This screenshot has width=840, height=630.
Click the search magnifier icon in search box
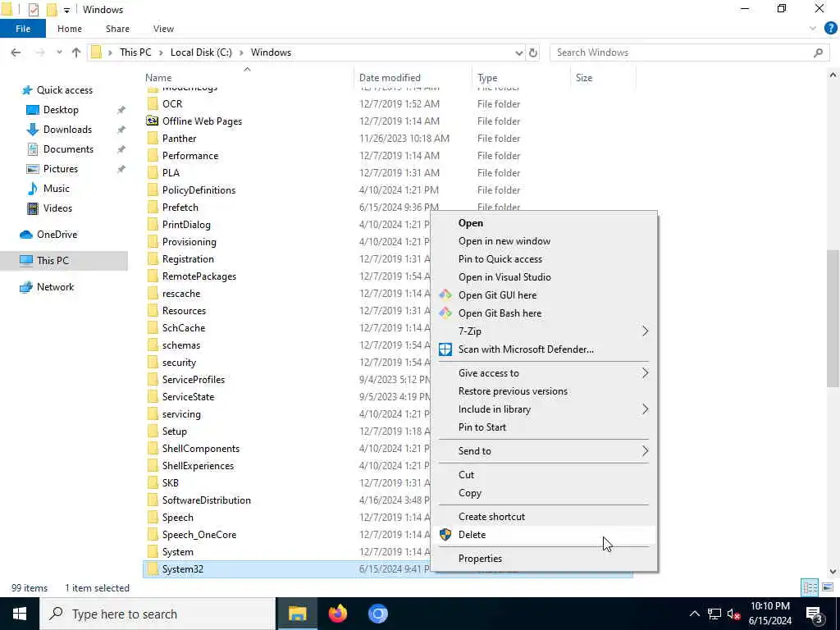click(x=818, y=52)
